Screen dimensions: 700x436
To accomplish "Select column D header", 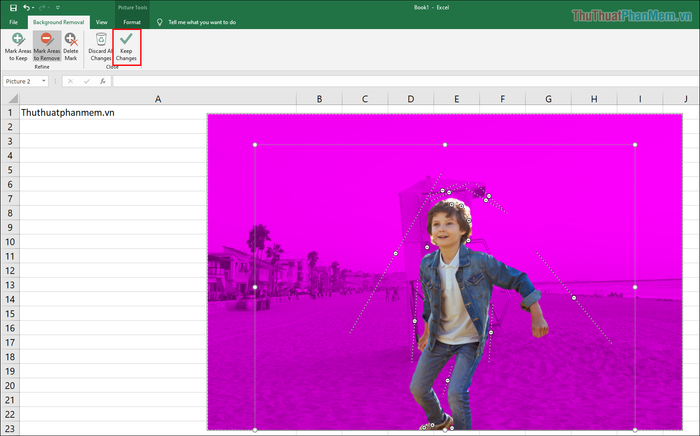I will tap(411, 99).
